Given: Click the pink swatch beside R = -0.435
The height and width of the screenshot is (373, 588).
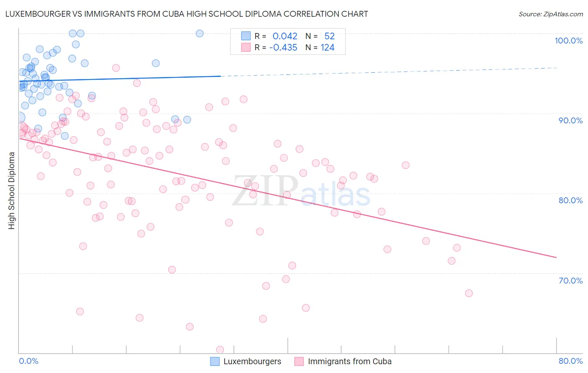Looking at the screenshot, I should coord(245,47).
